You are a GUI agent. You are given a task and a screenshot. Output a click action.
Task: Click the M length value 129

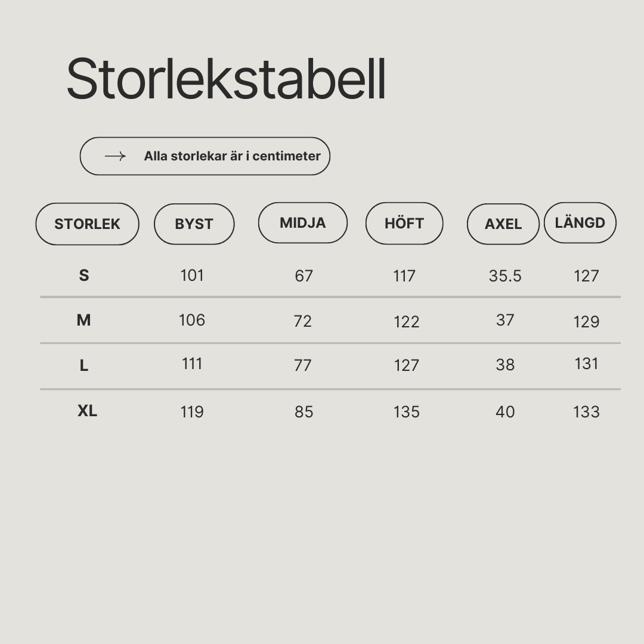[587, 321]
